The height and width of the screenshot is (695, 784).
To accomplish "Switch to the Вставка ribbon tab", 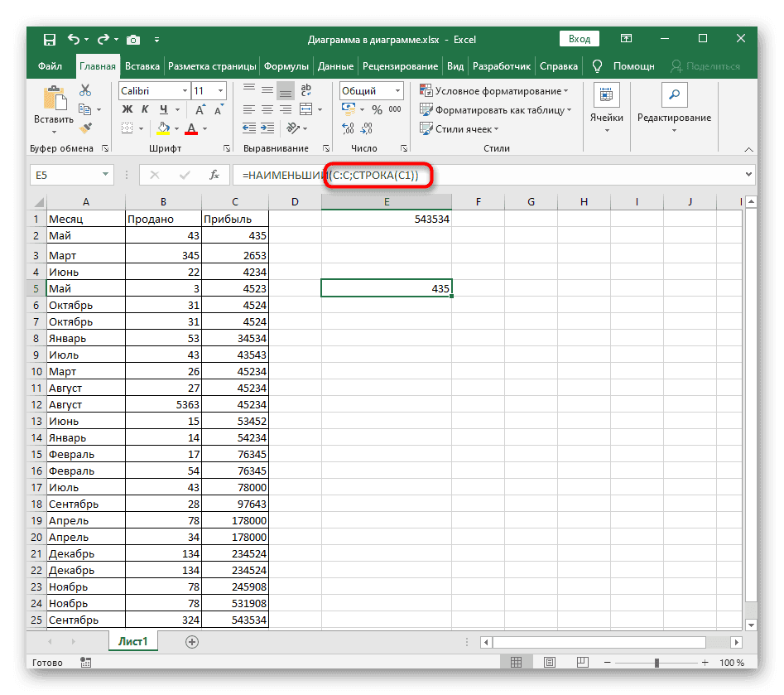I will click(142, 66).
